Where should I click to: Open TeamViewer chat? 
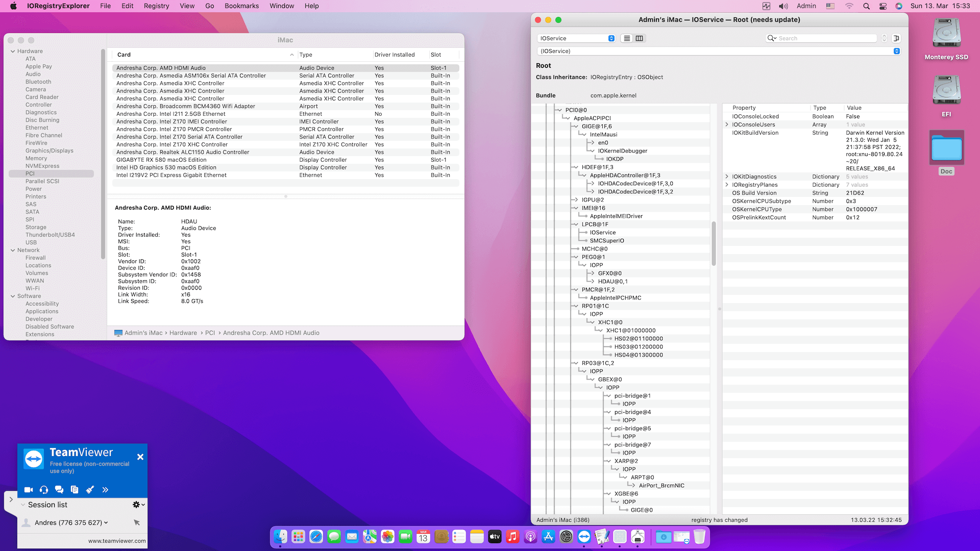tap(59, 490)
